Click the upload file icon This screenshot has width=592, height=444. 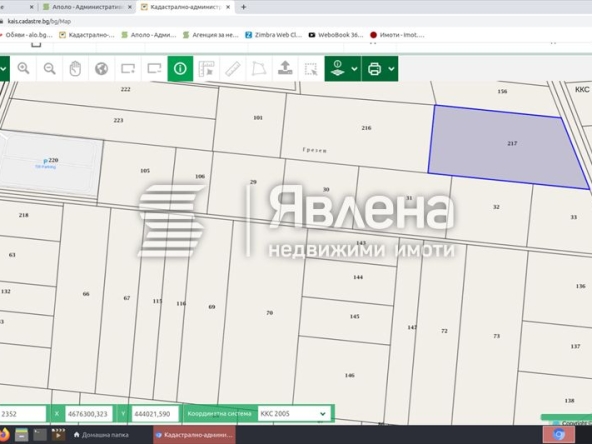click(285, 69)
